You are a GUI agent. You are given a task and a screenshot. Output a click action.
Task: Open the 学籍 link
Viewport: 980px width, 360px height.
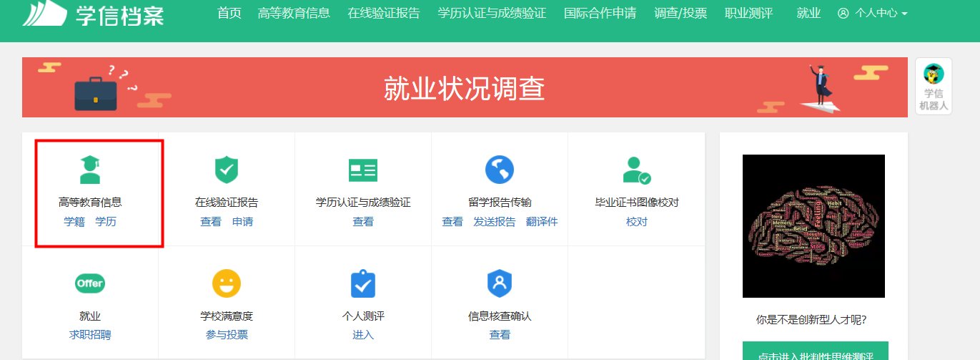[x=74, y=221]
